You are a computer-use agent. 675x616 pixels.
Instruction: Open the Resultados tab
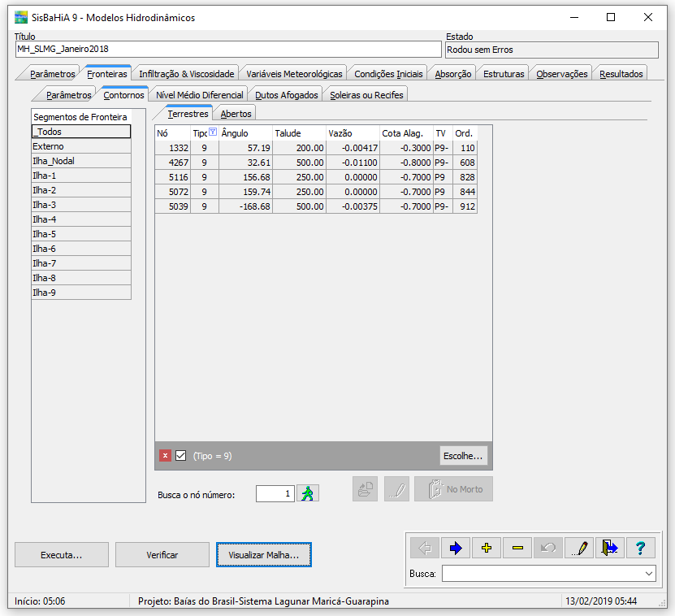(621, 74)
